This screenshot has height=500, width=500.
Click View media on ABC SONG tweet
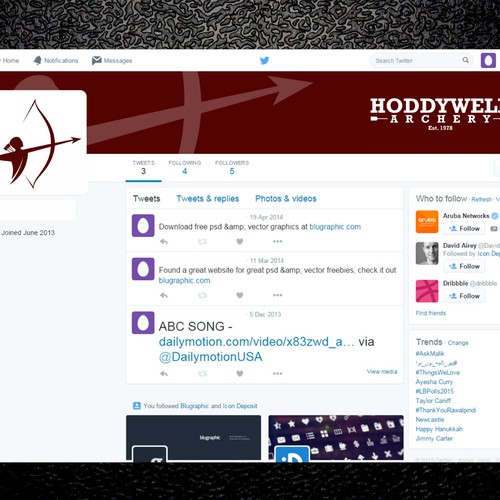click(382, 371)
